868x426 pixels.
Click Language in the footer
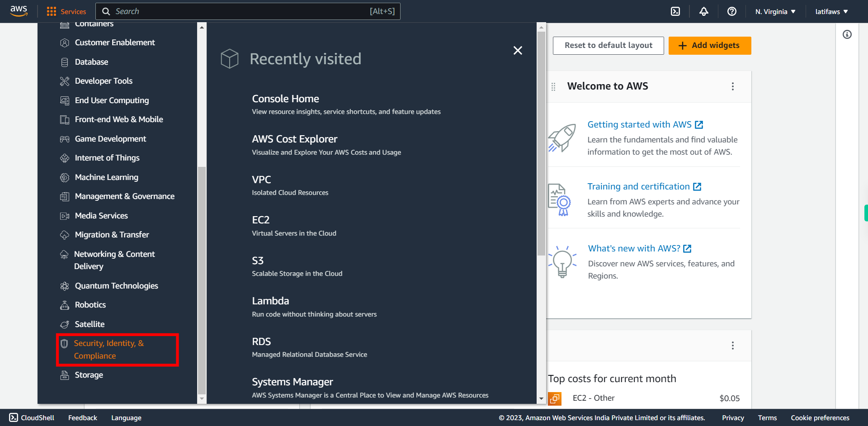pos(126,418)
